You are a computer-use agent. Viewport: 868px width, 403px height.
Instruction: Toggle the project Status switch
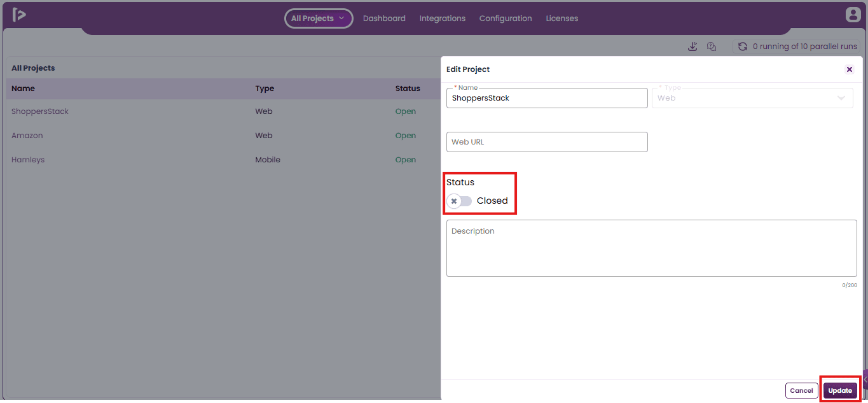(459, 201)
